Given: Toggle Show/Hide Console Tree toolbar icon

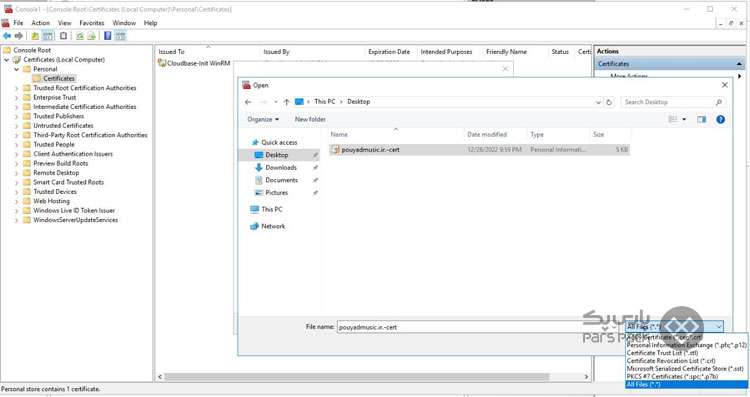Looking at the screenshot, I should coord(48,36).
